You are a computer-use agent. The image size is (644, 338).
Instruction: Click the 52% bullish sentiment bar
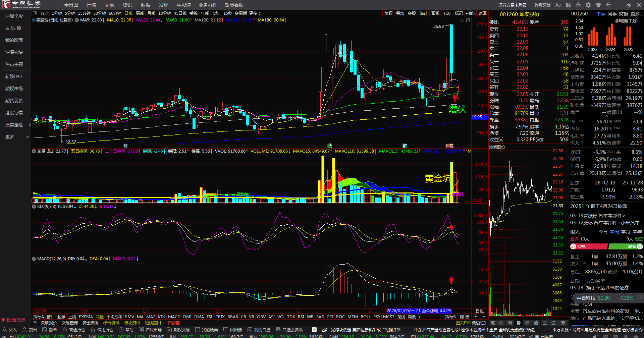tap(589, 247)
